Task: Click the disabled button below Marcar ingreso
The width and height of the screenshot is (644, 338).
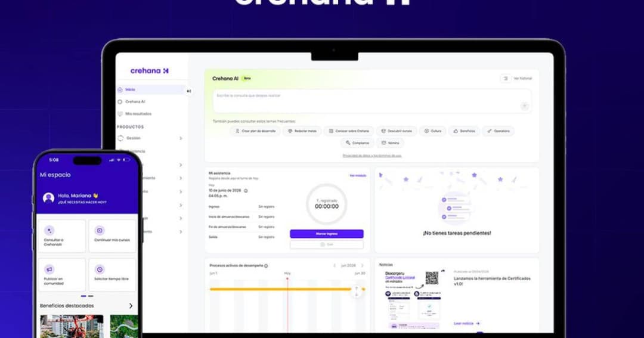Action: 327,244
